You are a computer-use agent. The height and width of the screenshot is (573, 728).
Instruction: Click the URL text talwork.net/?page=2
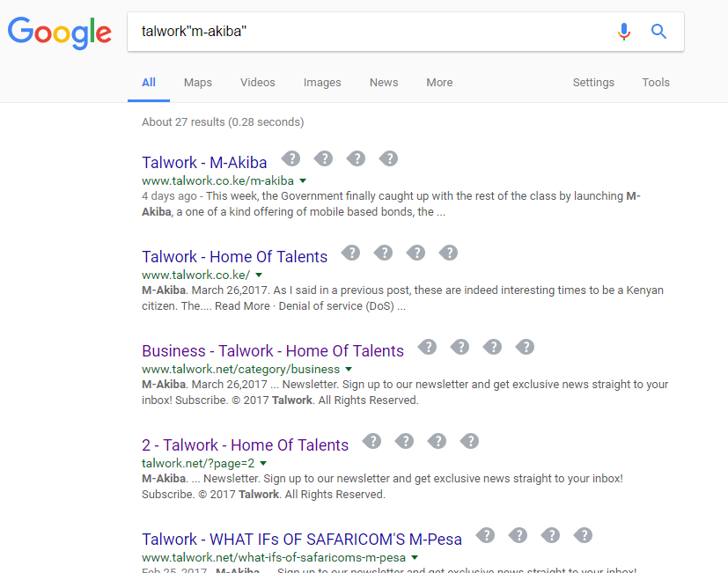(x=198, y=463)
